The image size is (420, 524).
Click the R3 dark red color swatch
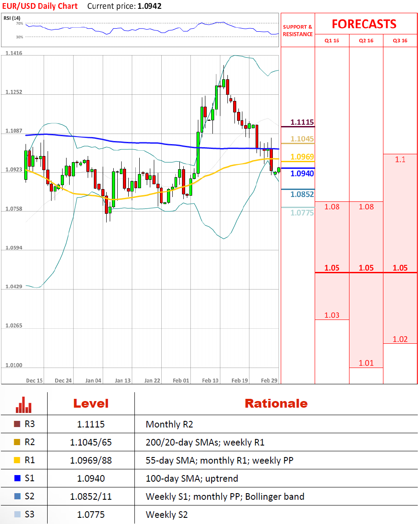pos(17,424)
